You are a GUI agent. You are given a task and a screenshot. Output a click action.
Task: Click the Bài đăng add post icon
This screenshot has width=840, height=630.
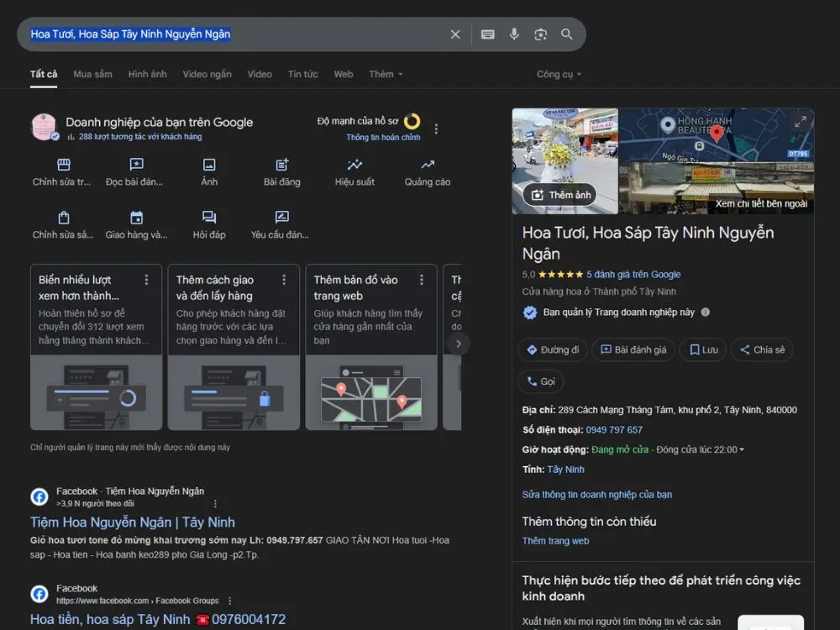[x=282, y=165]
